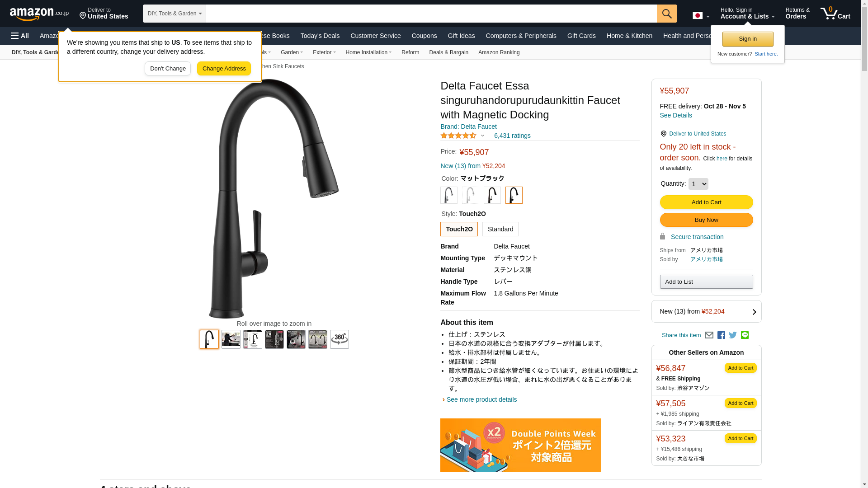The height and width of the screenshot is (488, 868).
Task: Share this item on Facebook
Action: pos(721,335)
